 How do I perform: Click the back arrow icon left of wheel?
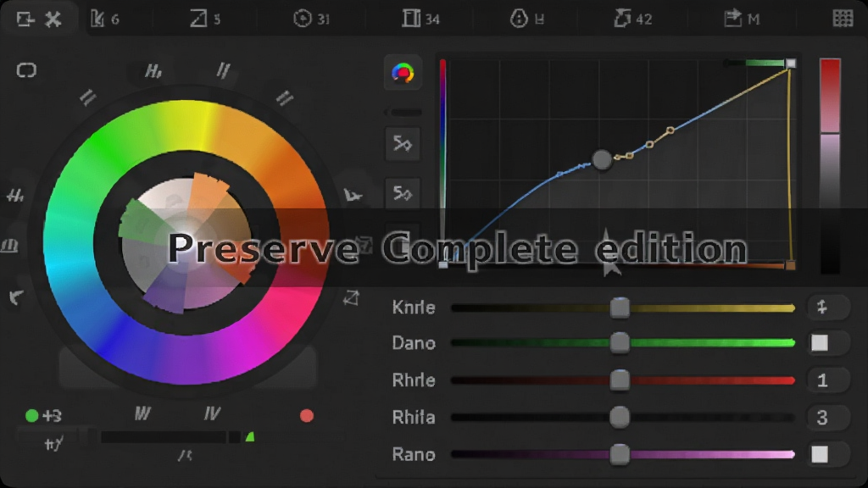pyautogui.click(x=17, y=297)
